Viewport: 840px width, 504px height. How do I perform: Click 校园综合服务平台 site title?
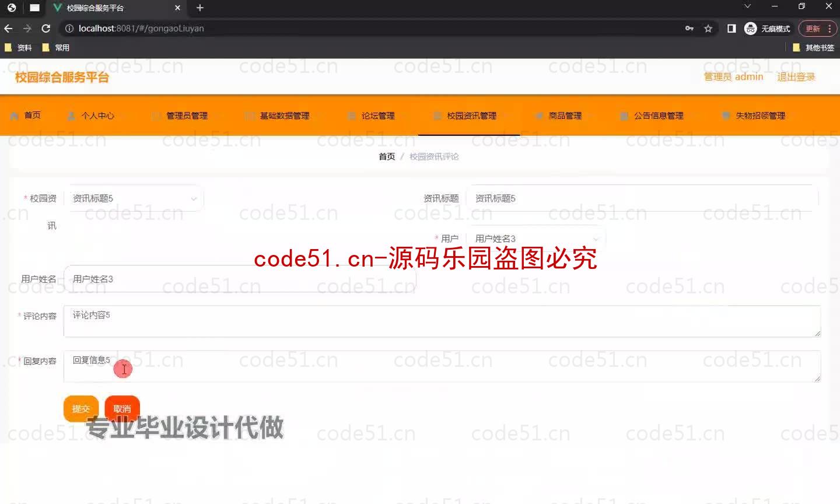(62, 77)
